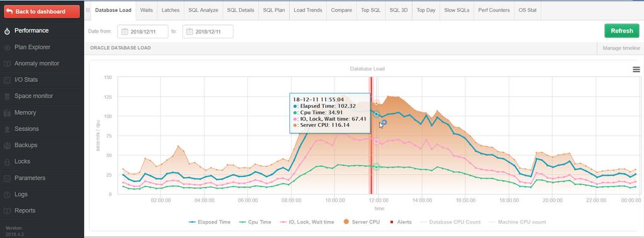
Task: Click the Parameters icon
Action: point(7,178)
